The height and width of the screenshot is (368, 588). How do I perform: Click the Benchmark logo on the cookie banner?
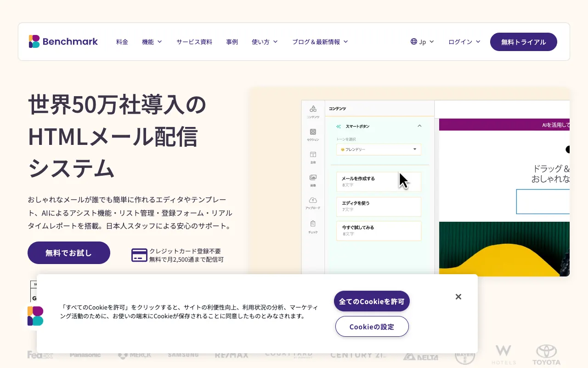tap(35, 316)
